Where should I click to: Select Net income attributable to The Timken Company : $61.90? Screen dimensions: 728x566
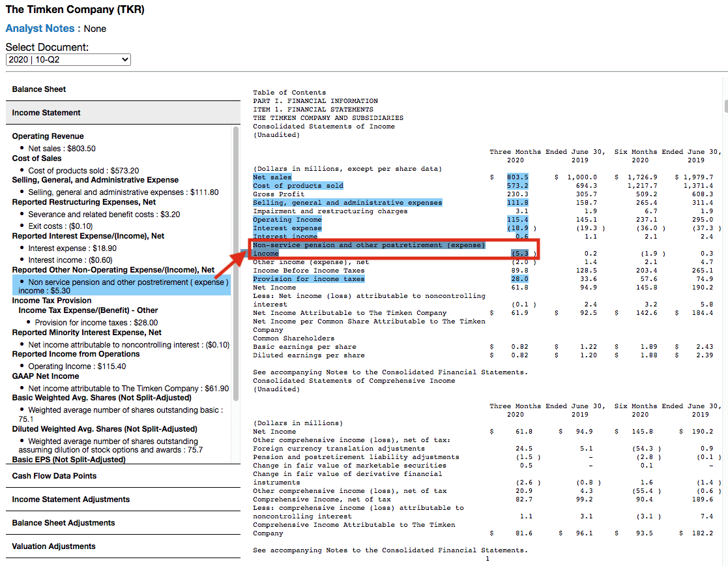tap(128, 389)
